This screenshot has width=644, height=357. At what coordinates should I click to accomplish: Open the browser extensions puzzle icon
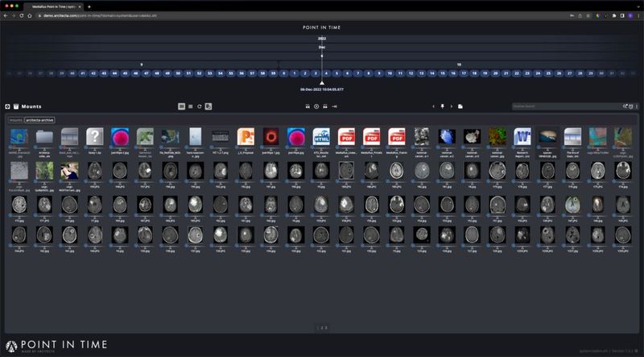coord(614,15)
